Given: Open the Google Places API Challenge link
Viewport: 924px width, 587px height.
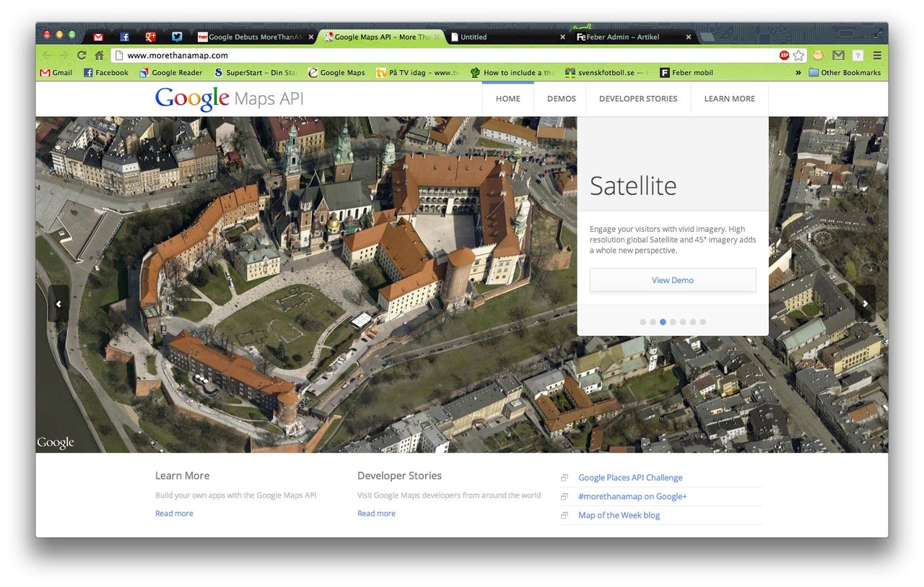Looking at the screenshot, I should (630, 477).
